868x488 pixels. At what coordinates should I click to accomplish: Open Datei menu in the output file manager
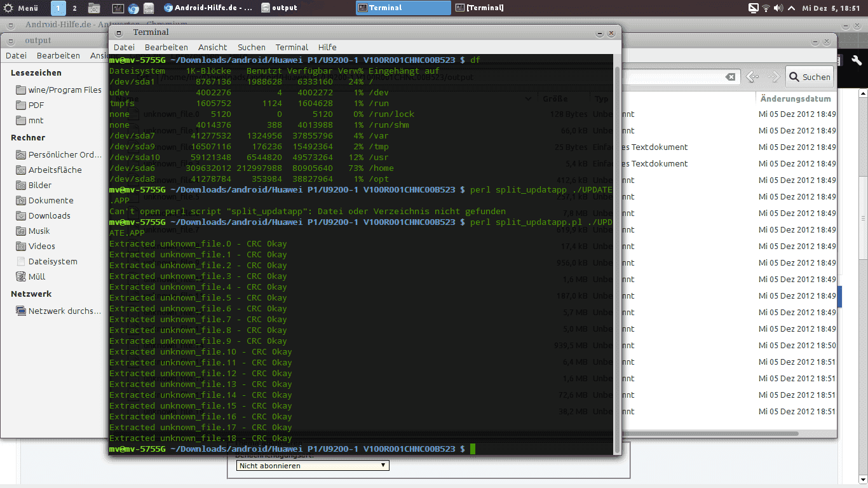[16, 55]
